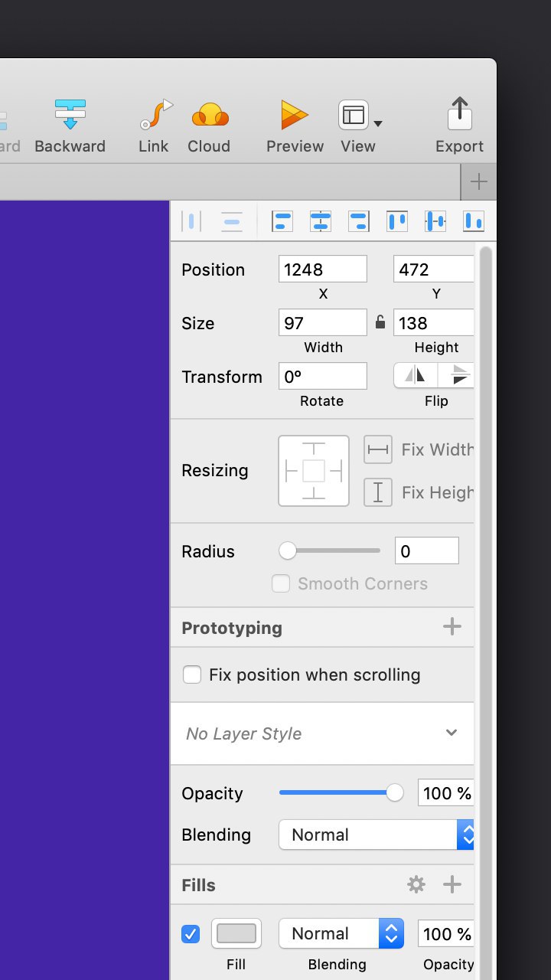Image resolution: width=551 pixels, height=980 pixels.
Task: Click the Export toolbar icon
Action: pyautogui.click(x=459, y=113)
